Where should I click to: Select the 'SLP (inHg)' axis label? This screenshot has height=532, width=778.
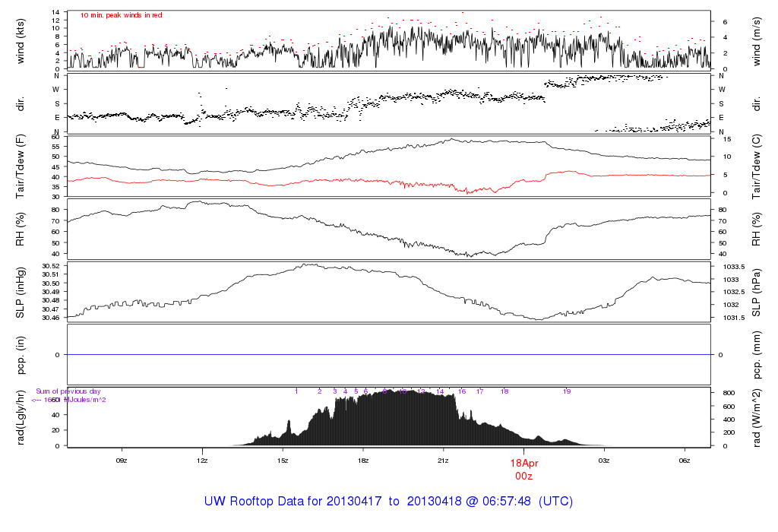pyautogui.click(x=21, y=292)
